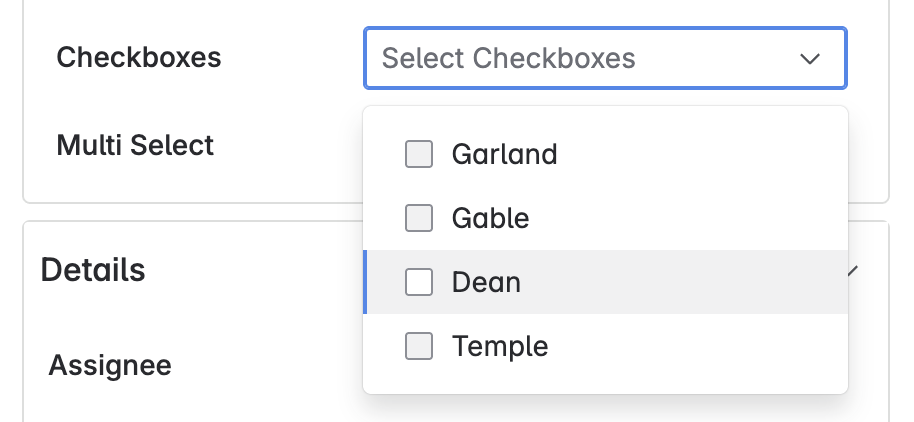Viewport: 914px width, 422px height.
Task: Check the Gable checkbox box
Action: tap(419, 218)
